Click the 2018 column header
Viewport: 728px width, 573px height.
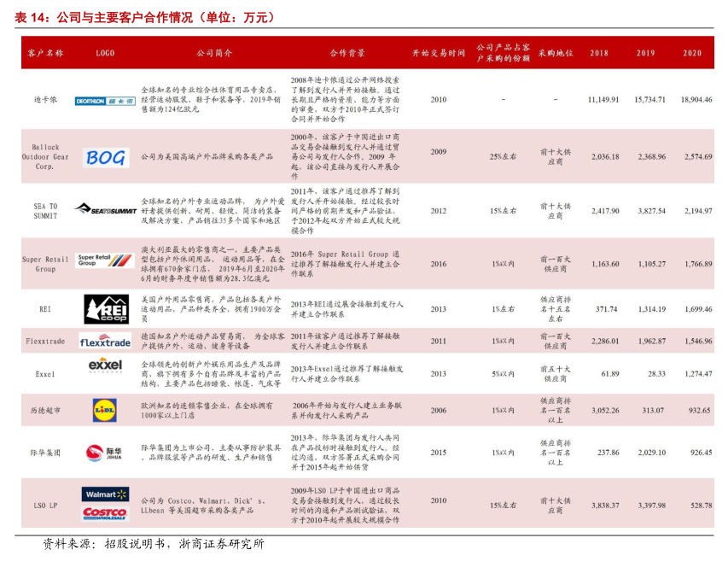click(x=600, y=53)
